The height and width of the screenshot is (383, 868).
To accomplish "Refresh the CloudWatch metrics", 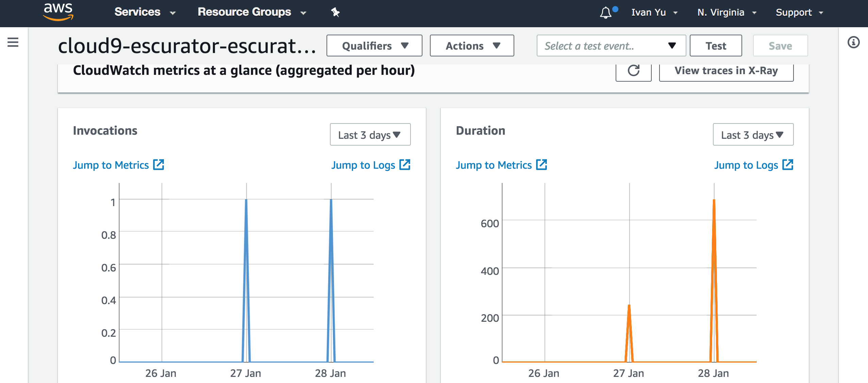I will pyautogui.click(x=633, y=71).
